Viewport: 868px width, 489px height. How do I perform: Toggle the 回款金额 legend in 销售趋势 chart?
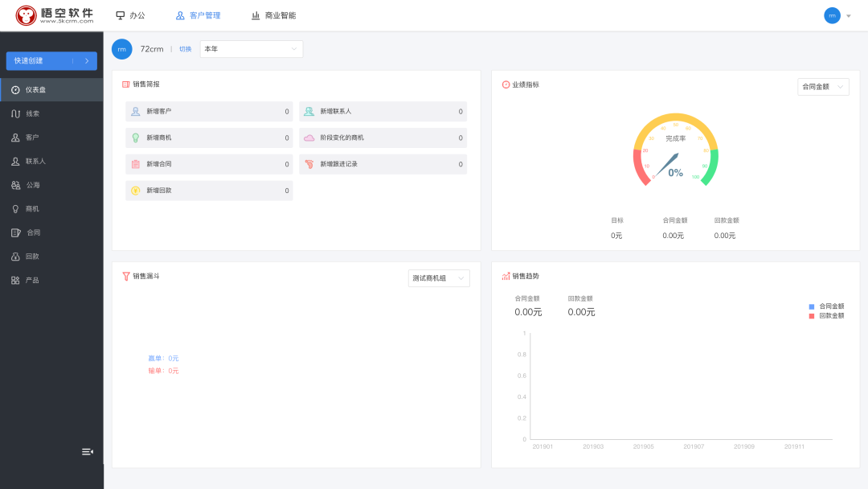pyautogui.click(x=826, y=316)
